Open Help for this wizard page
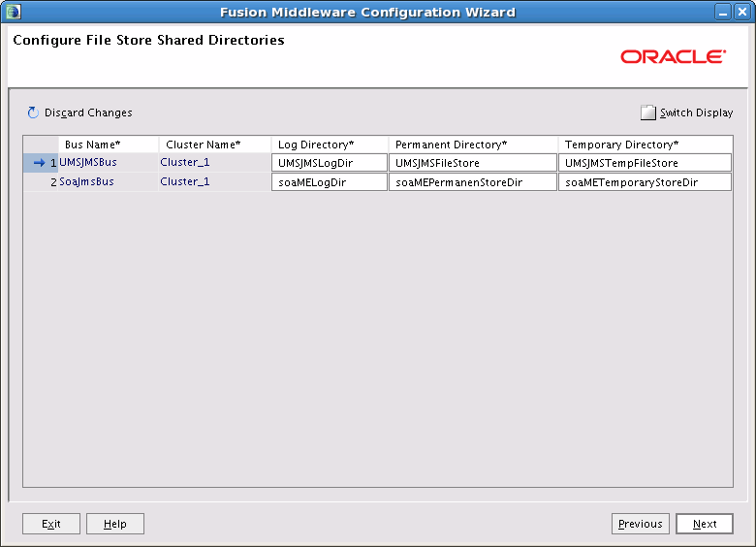This screenshot has width=756, height=547. tap(115, 524)
